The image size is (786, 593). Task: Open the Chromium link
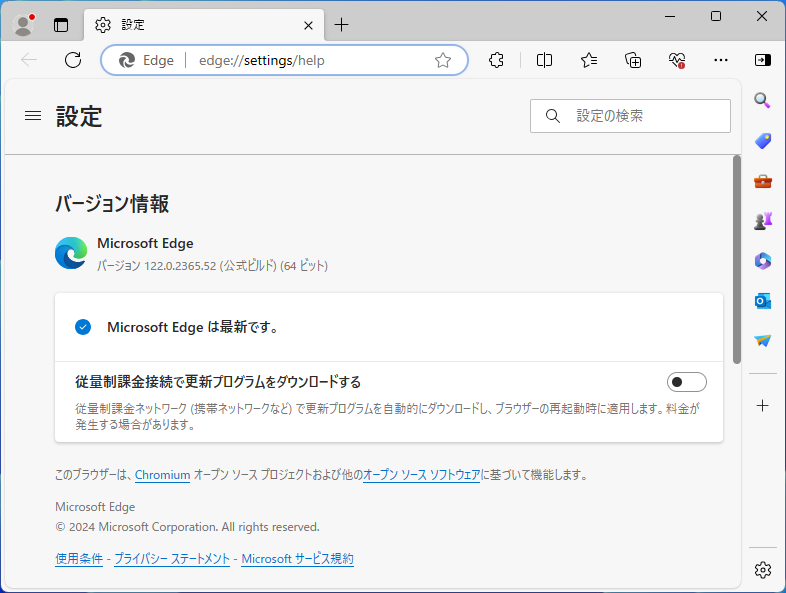[162, 475]
